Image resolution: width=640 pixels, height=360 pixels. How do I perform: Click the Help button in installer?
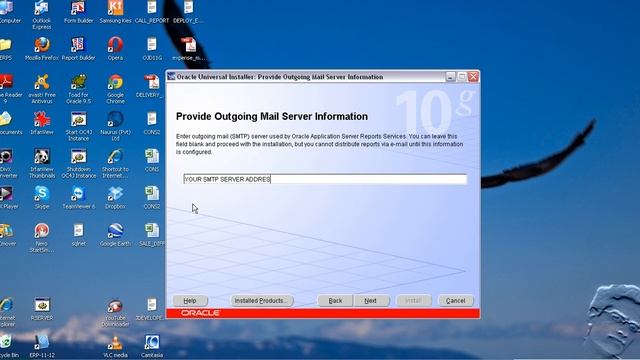coord(190,301)
